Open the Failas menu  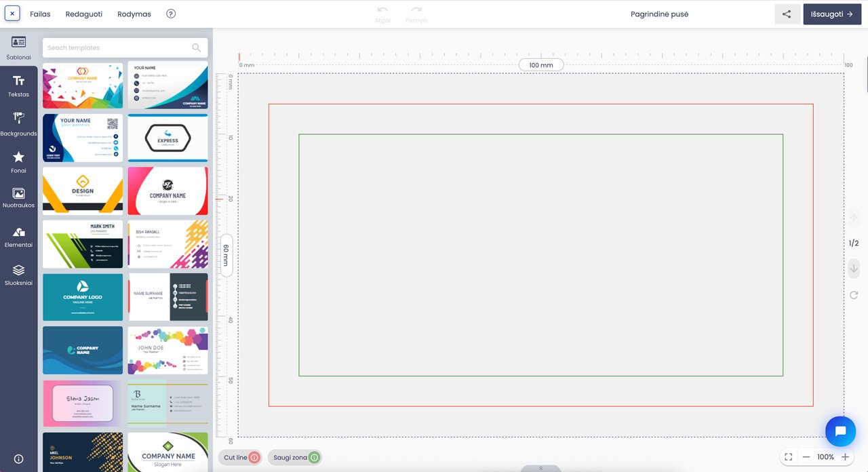pyautogui.click(x=41, y=14)
